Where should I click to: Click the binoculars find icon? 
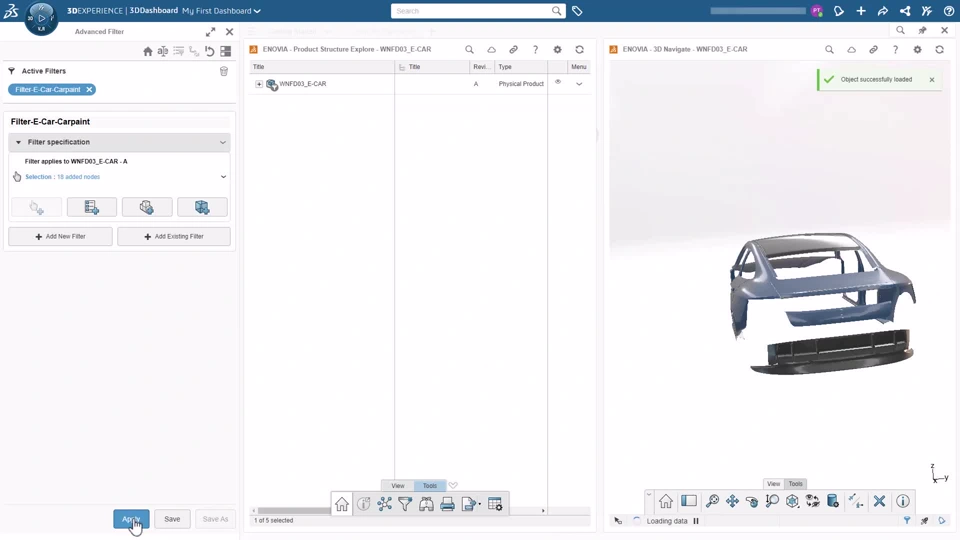[x=427, y=504]
